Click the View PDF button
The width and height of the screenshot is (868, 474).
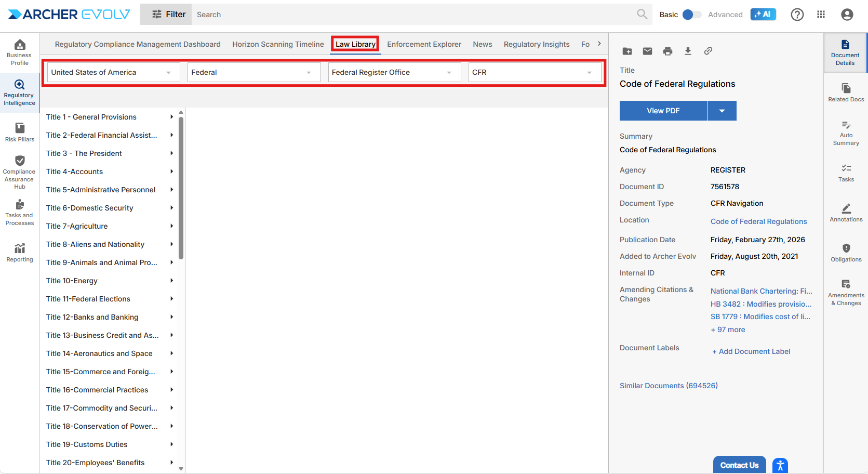point(663,111)
